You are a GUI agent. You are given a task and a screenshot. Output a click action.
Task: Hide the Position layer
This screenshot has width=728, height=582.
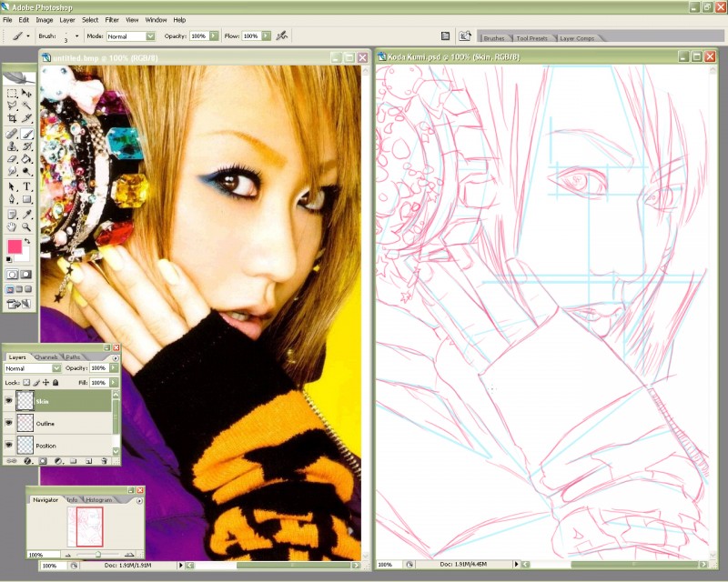9,445
